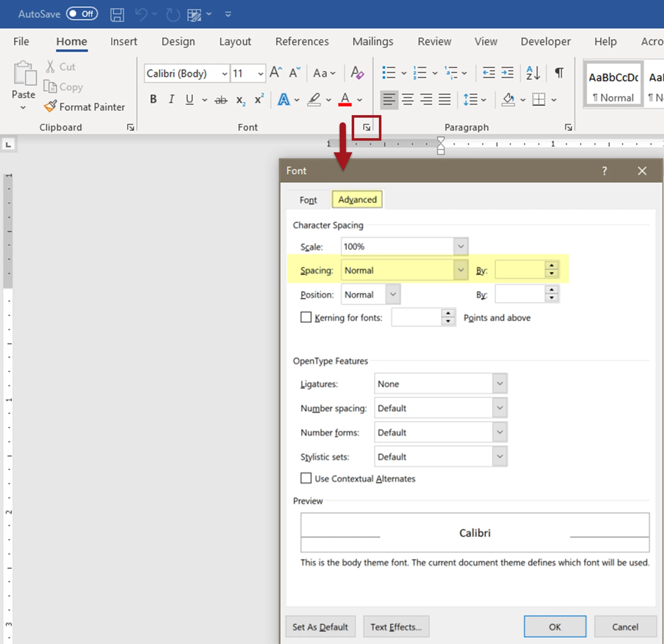Click the Kerning points value field
664x644 pixels.
click(x=417, y=317)
